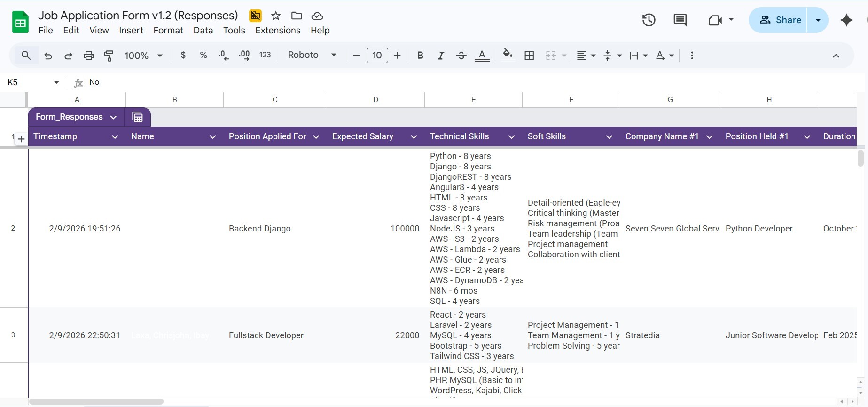Screen dimensions: 868x407
Task: Open the 123 more formats menu
Action: [265, 55]
